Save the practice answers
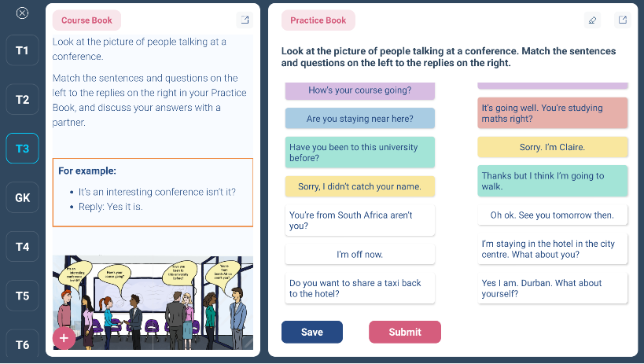 (311, 332)
